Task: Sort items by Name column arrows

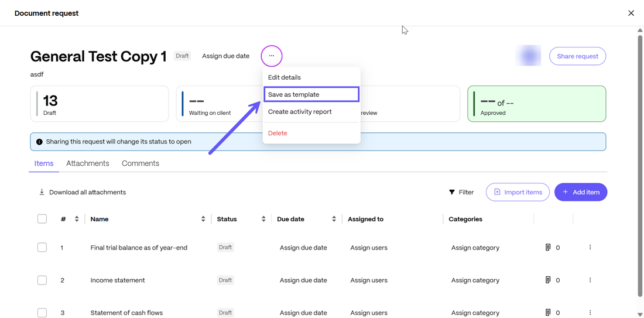Action: (x=203, y=219)
